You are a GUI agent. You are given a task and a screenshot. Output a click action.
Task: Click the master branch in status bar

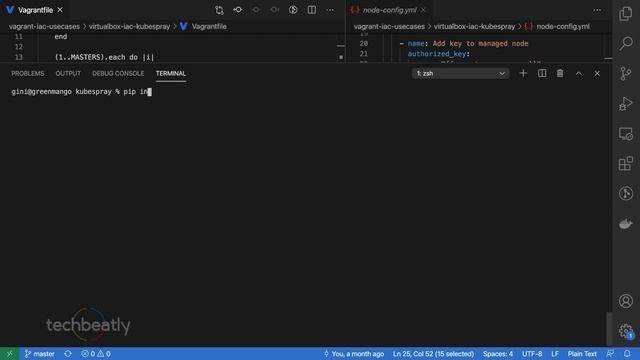[40, 354]
